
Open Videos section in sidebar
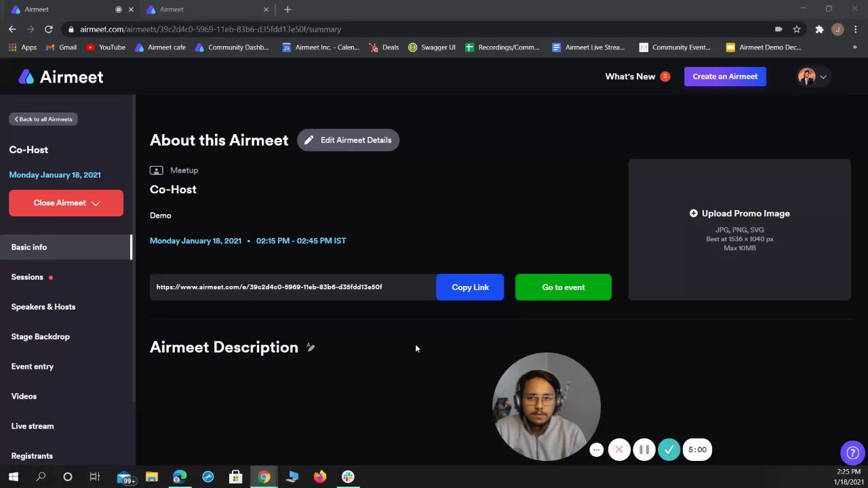pos(24,396)
